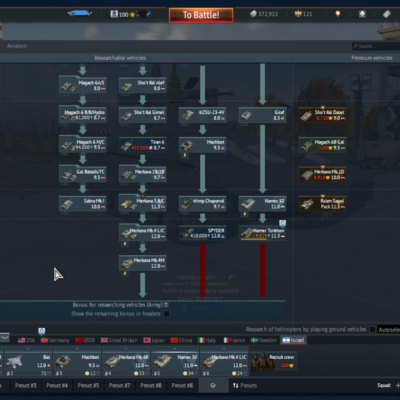Select the Baz aircraft crew slot
Screen dimensions: 400x400
(x=28, y=362)
